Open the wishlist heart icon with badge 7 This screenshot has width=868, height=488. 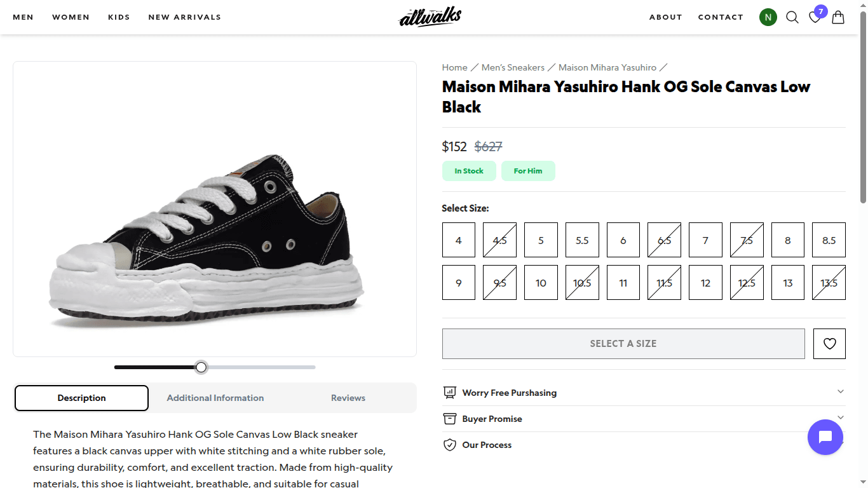pyautogui.click(x=815, y=17)
